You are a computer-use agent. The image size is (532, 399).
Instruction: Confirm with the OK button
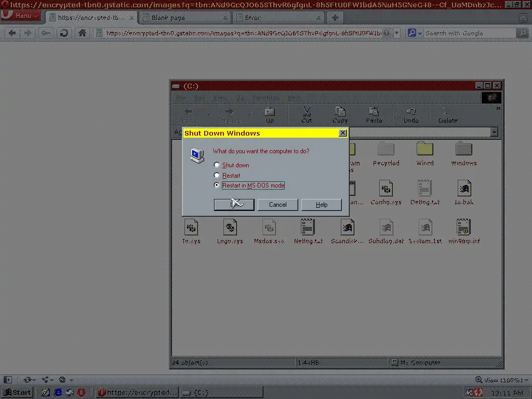(x=234, y=205)
